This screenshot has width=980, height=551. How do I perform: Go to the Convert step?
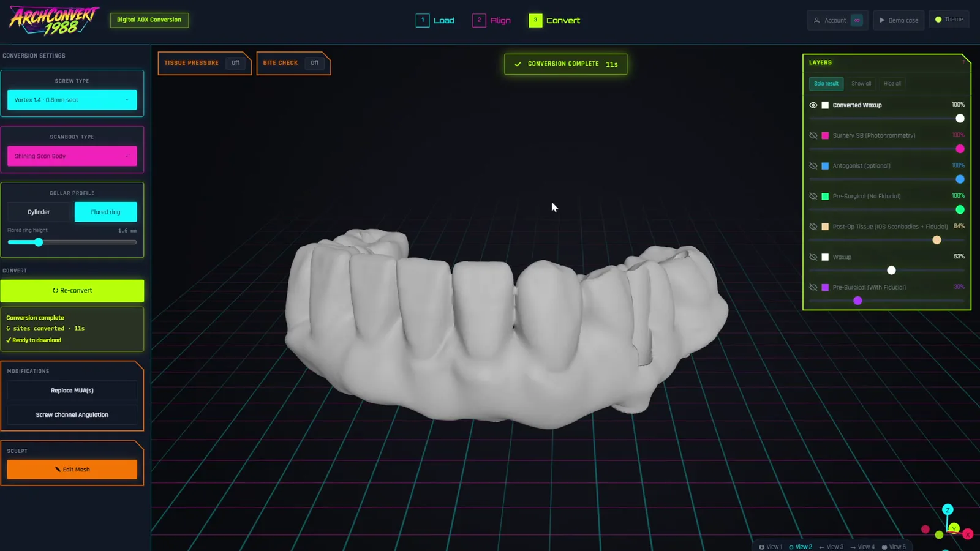tap(554, 20)
